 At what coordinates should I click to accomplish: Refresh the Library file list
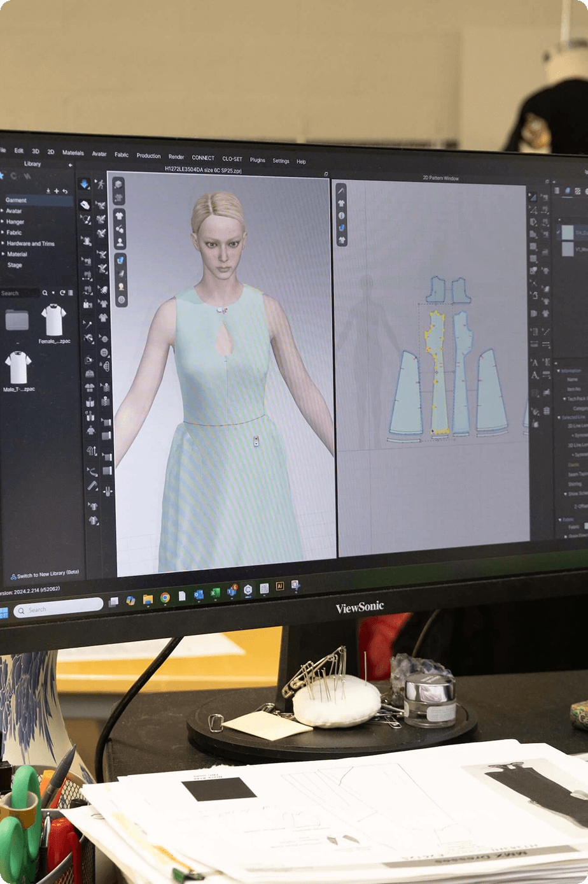click(x=62, y=293)
